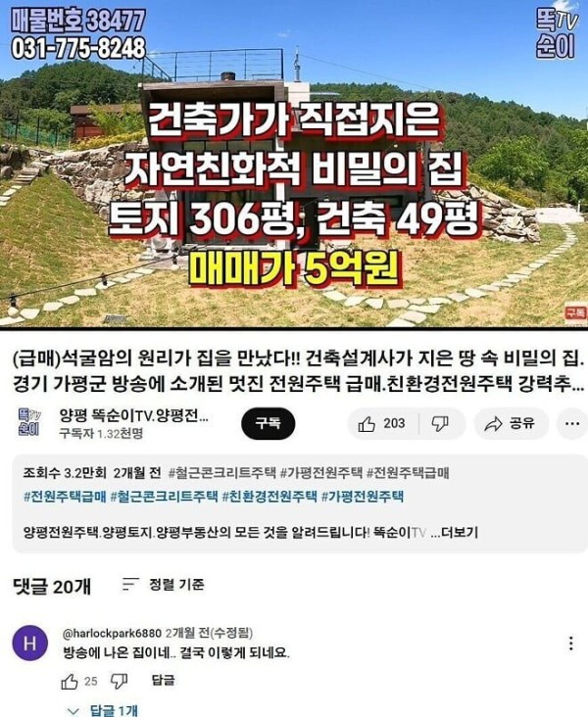Open the 똑순이TV channel avatar
The image size is (588, 717).
coord(29,421)
